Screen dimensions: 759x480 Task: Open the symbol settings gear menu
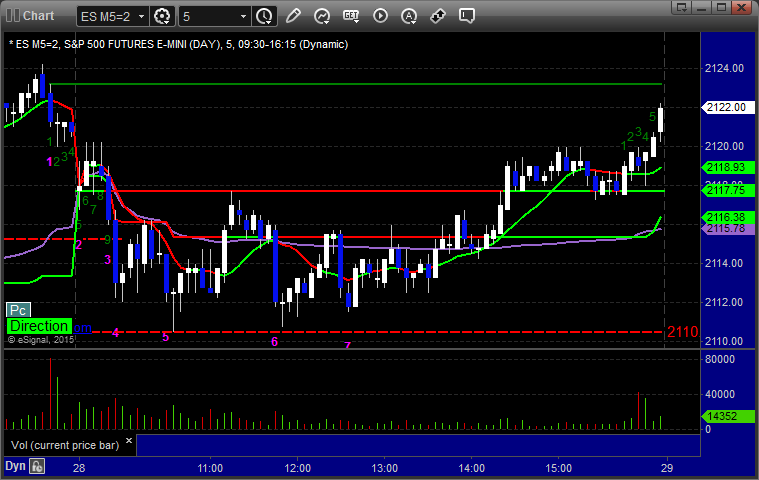(x=162, y=16)
